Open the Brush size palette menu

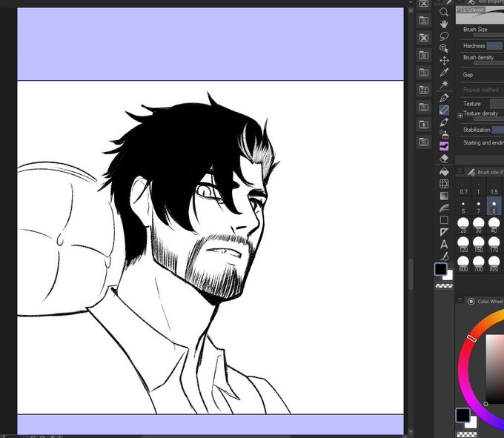(460, 171)
